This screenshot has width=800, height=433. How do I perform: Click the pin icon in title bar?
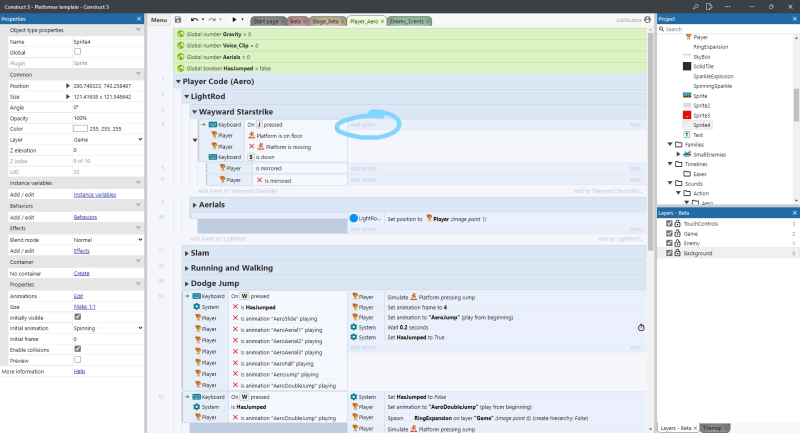click(x=695, y=7)
